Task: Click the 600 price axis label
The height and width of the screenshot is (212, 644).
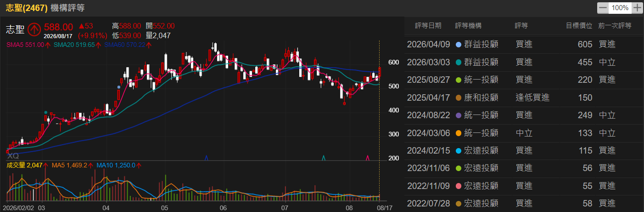Action: (x=393, y=63)
